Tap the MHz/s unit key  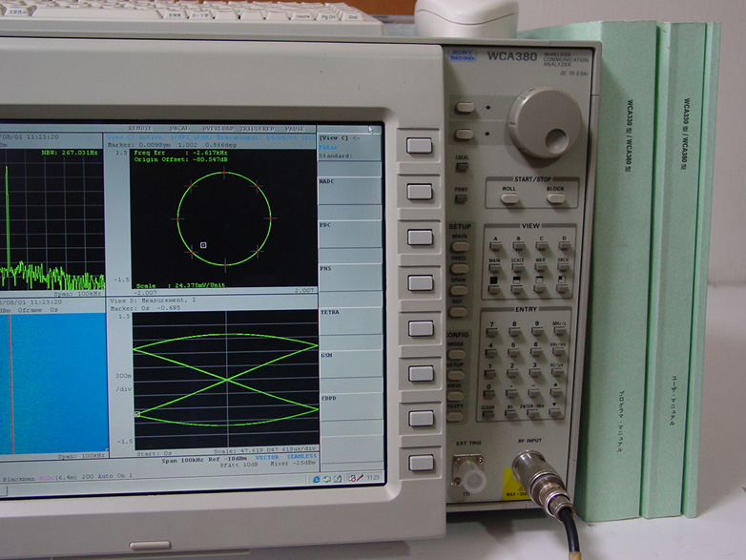click(559, 331)
